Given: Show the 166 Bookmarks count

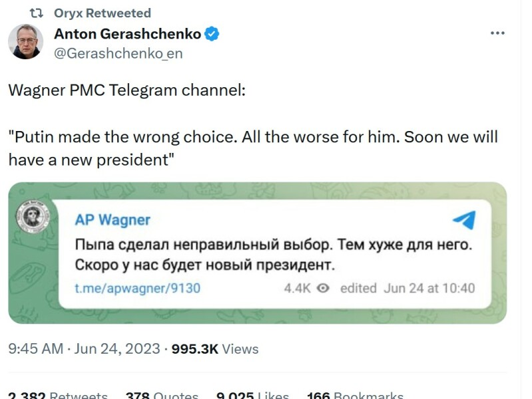Looking at the screenshot, I should (355, 396).
